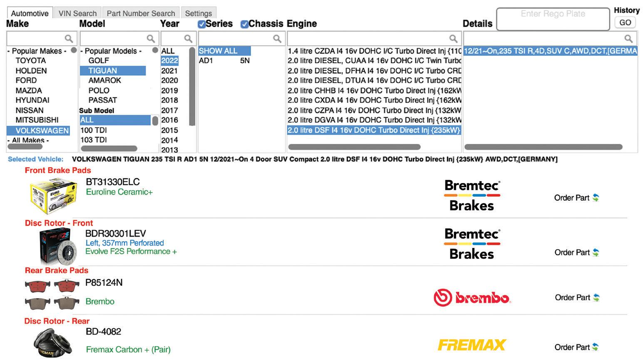The height and width of the screenshot is (361, 644).
Task: Open the Part Number Search tab
Action: click(x=141, y=13)
